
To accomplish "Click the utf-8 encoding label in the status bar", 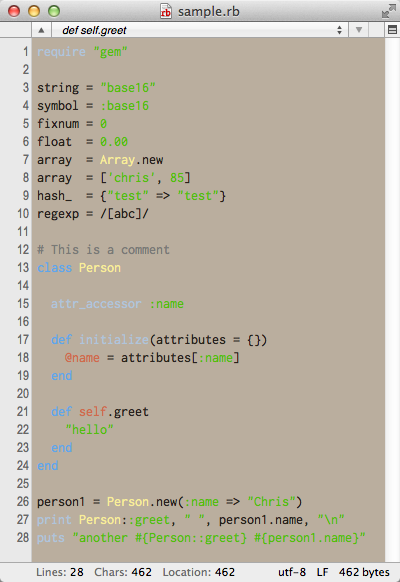I will point(292,572).
